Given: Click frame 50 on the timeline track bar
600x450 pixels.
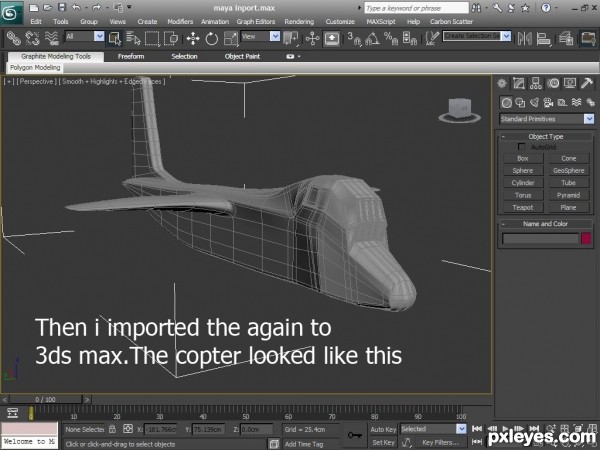Looking at the screenshot, I should pos(246,412).
